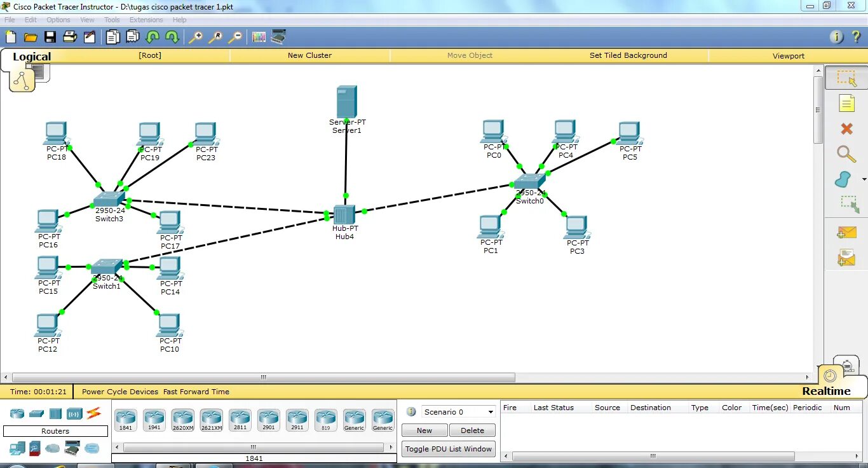This screenshot has width=868, height=468.
Task: Open the File menu
Action: click(10, 20)
